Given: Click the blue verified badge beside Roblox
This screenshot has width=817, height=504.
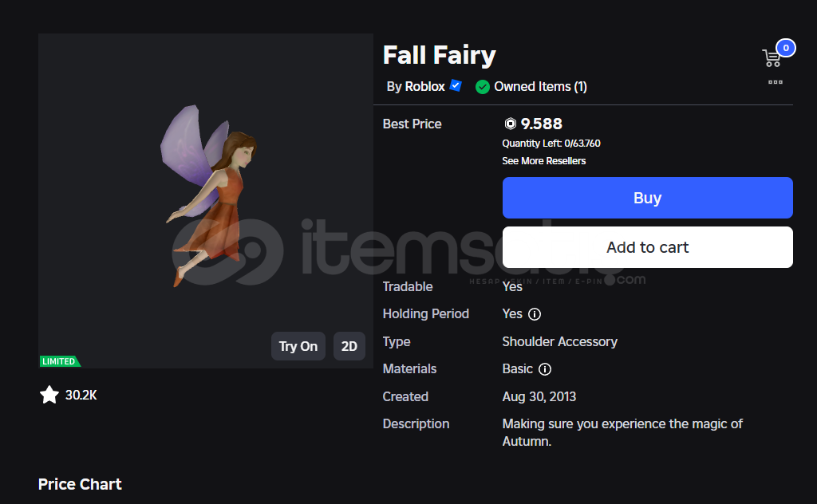Looking at the screenshot, I should [456, 85].
